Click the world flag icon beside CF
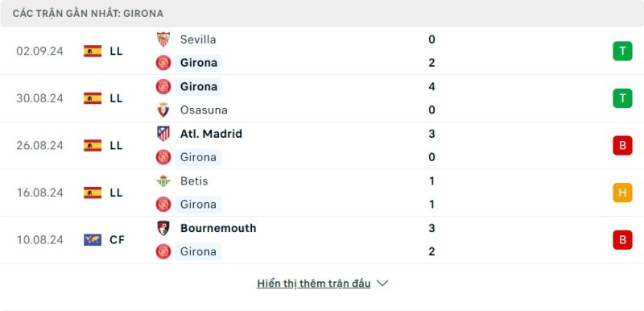The width and height of the screenshot is (644, 311). (93, 240)
